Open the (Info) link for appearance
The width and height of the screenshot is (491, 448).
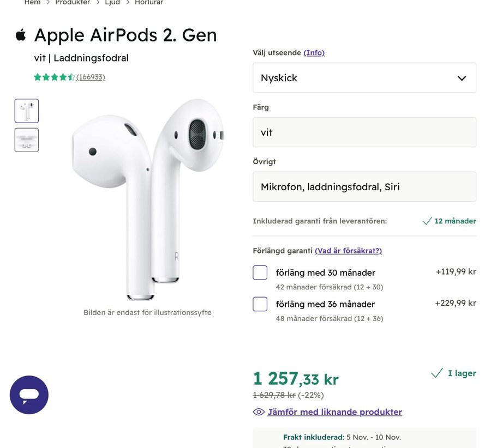coord(314,53)
